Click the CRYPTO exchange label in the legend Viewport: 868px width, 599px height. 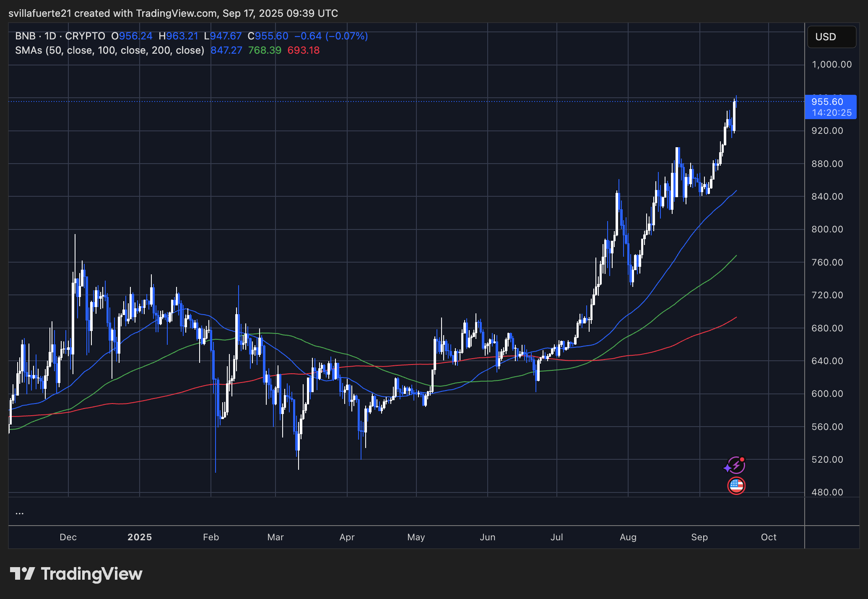[x=86, y=36]
